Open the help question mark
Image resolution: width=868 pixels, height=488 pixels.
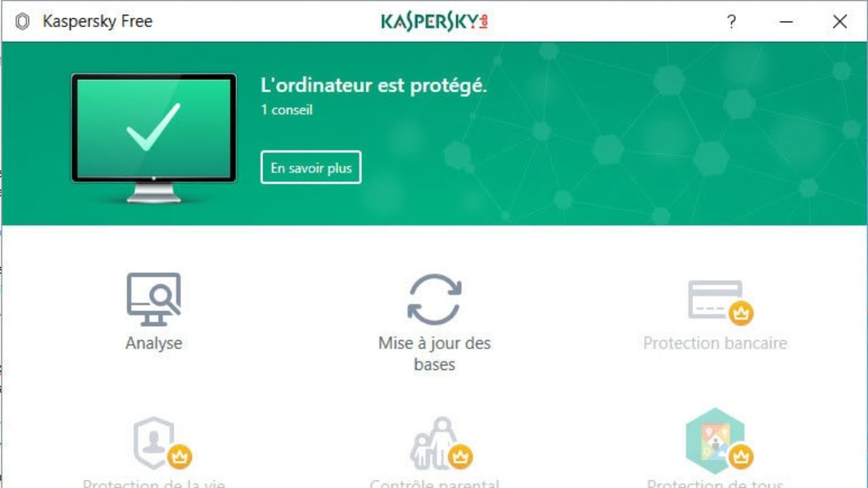(731, 22)
